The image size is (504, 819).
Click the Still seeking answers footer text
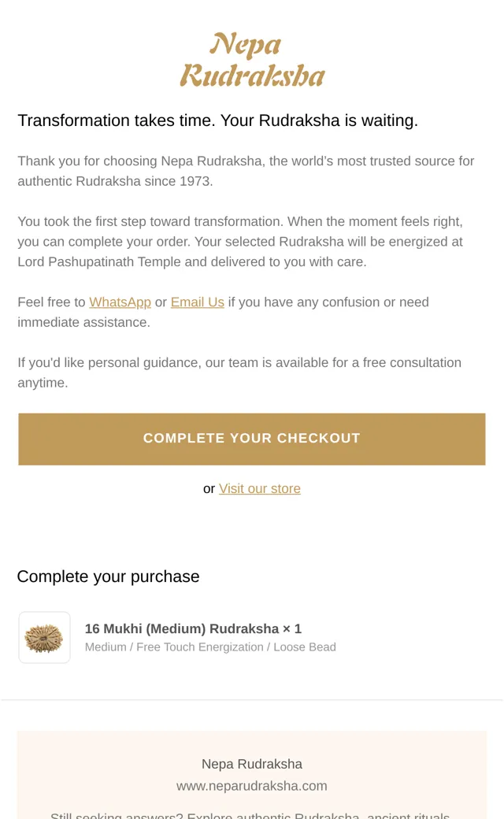250,815
